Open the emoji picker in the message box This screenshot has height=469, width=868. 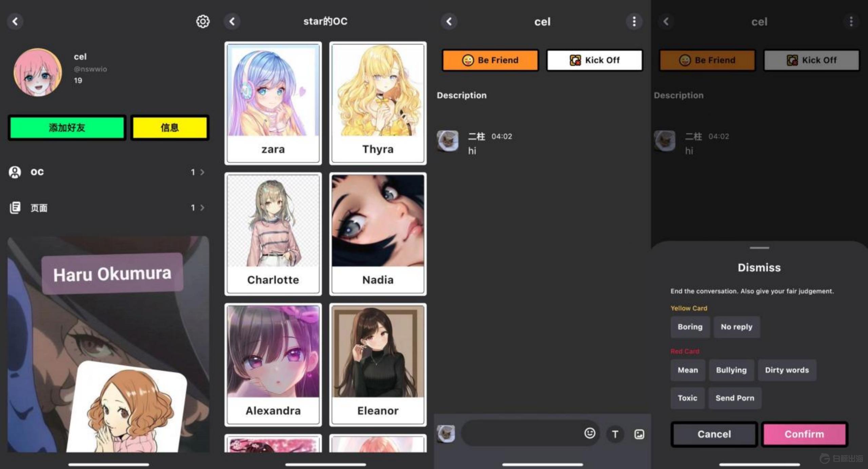590,433
